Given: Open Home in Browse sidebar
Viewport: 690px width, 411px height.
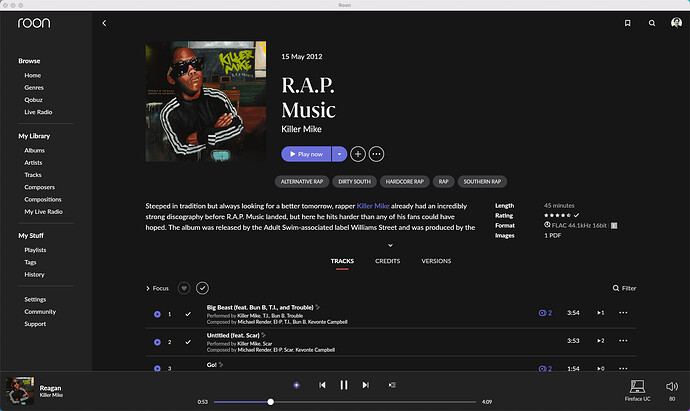Looking at the screenshot, I should point(33,76).
